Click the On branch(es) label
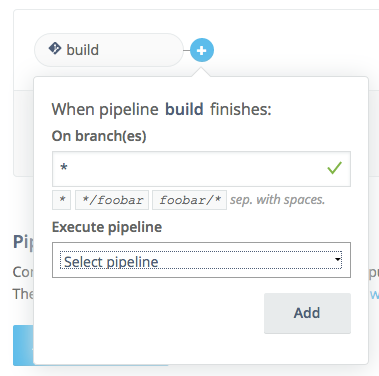 click(99, 136)
